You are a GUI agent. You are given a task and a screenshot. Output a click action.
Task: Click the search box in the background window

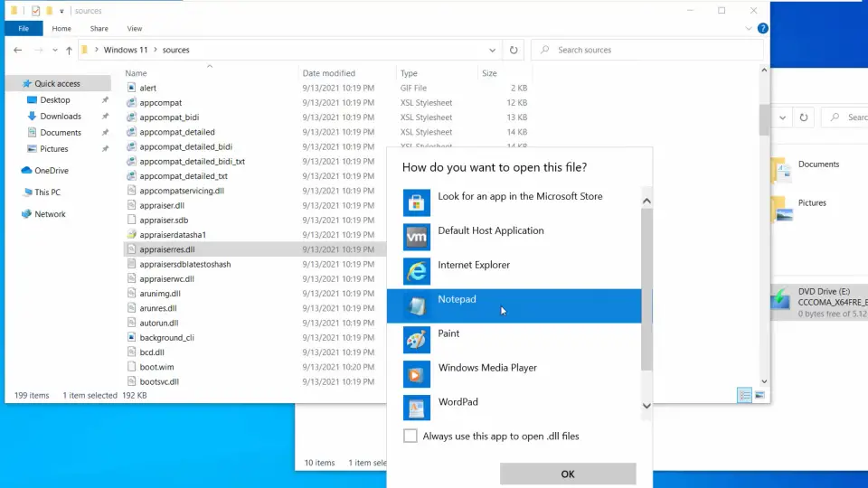coord(845,117)
